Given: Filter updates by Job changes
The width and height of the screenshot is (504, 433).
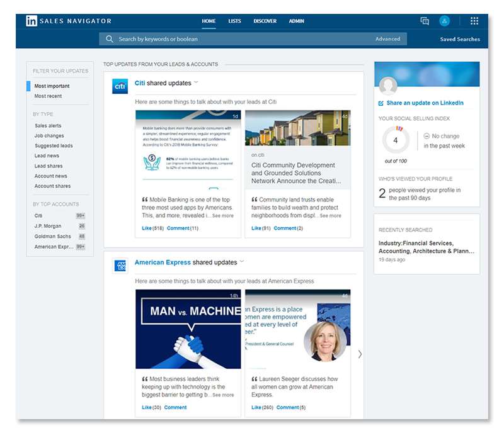Looking at the screenshot, I should [x=49, y=135].
